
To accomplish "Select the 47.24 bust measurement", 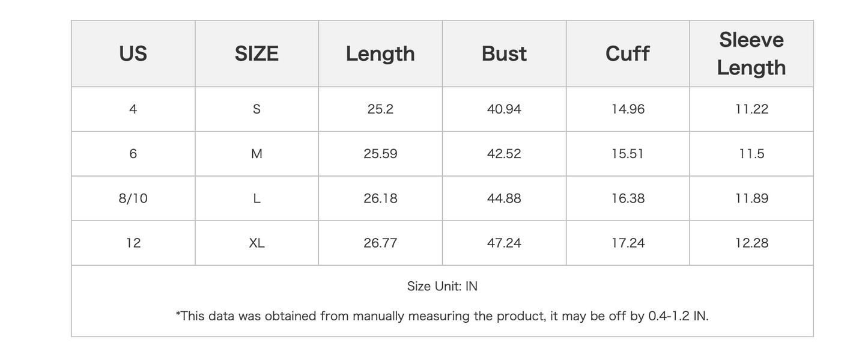I will (504, 243).
